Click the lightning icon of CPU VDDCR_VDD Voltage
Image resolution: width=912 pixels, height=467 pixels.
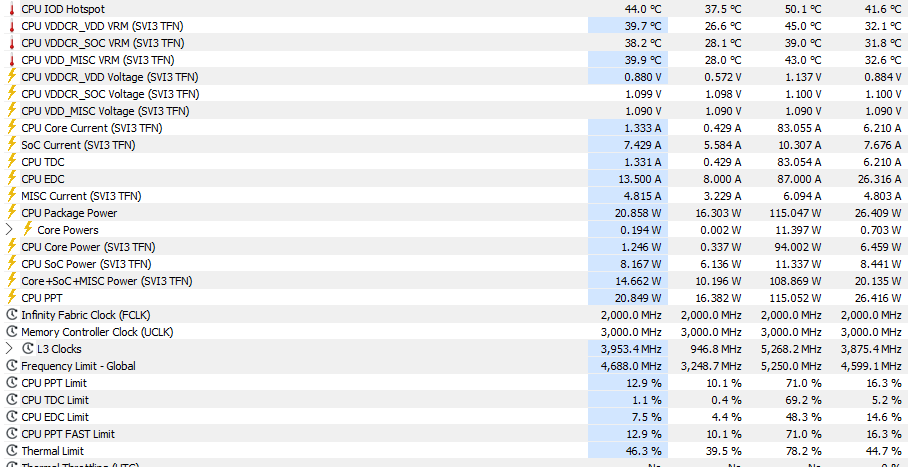(x=11, y=77)
